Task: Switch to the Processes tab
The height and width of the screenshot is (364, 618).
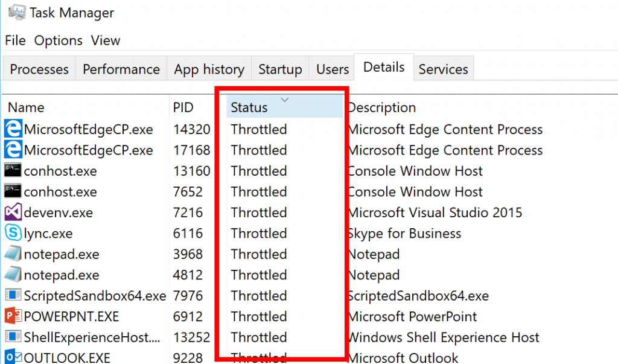Action: (39, 69)
